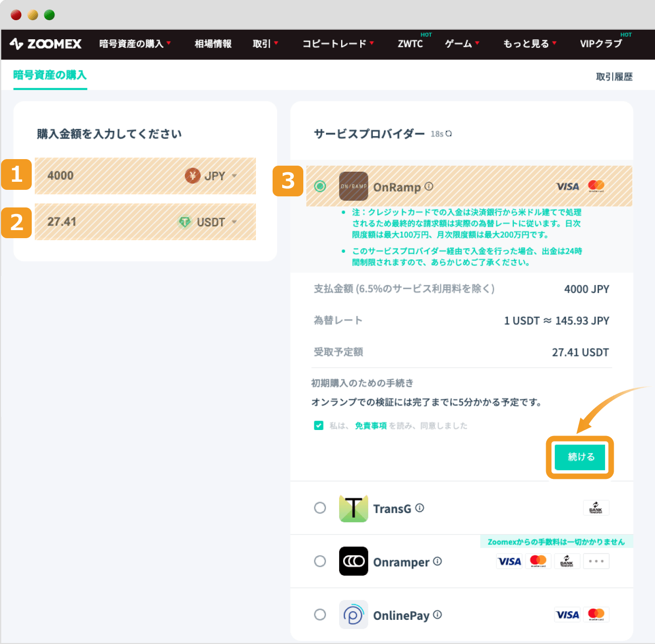
Task: Open the 免責事項 disclaimer link
Action: pos(371,425)
